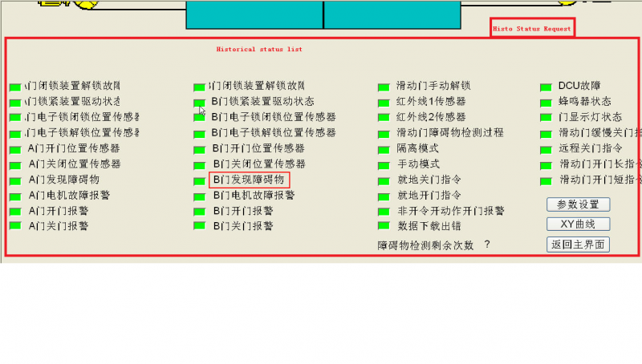
Task: Select the 数据下载出错 green indicator
Action: [384, 226]
